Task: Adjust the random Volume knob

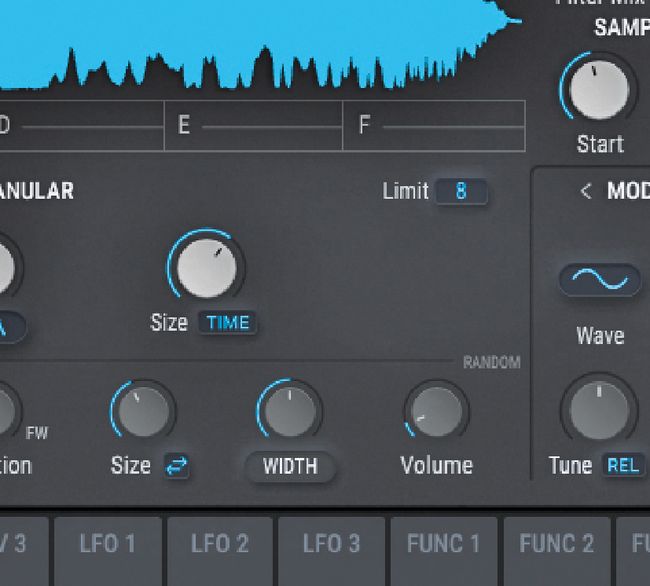Action: [437, 411]
